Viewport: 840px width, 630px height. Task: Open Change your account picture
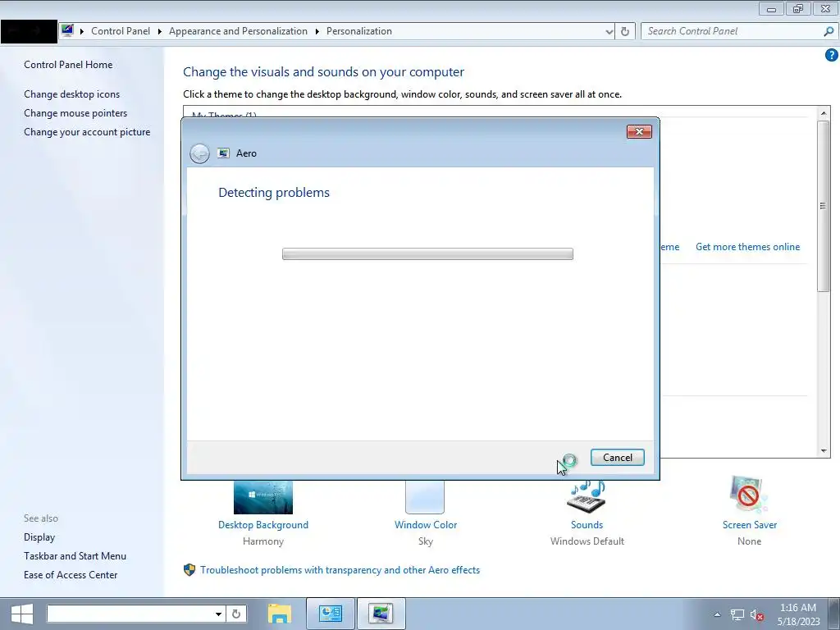click(87, 132)
